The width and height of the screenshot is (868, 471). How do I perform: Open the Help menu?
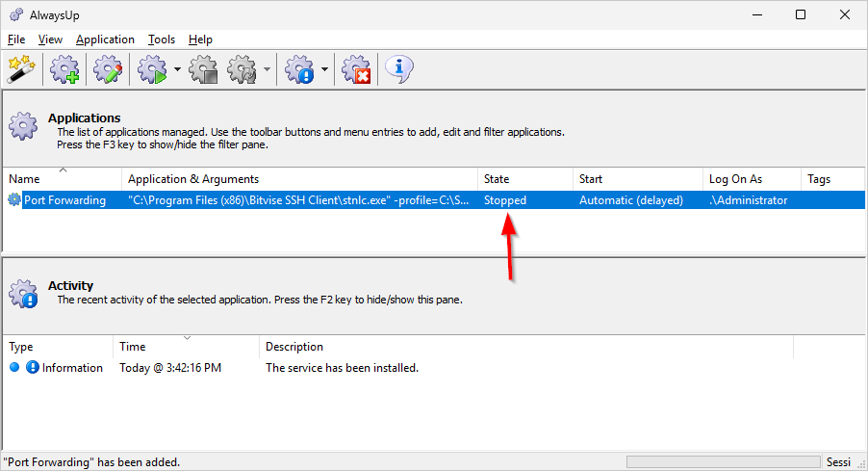(200, 39)
